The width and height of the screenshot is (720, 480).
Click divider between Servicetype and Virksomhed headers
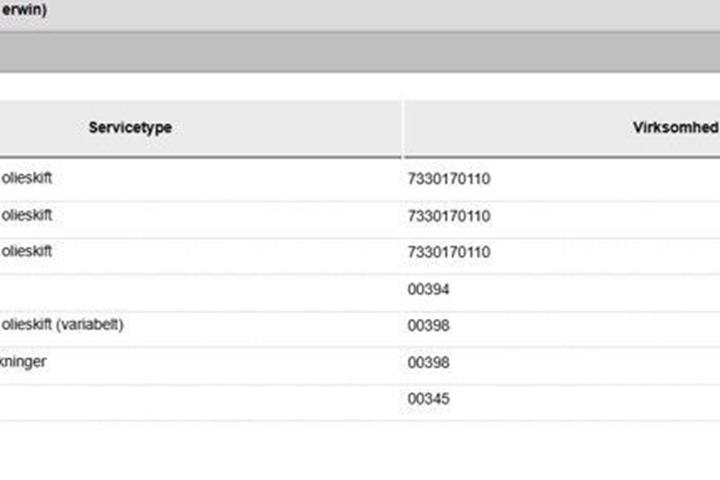pos(403,128)
